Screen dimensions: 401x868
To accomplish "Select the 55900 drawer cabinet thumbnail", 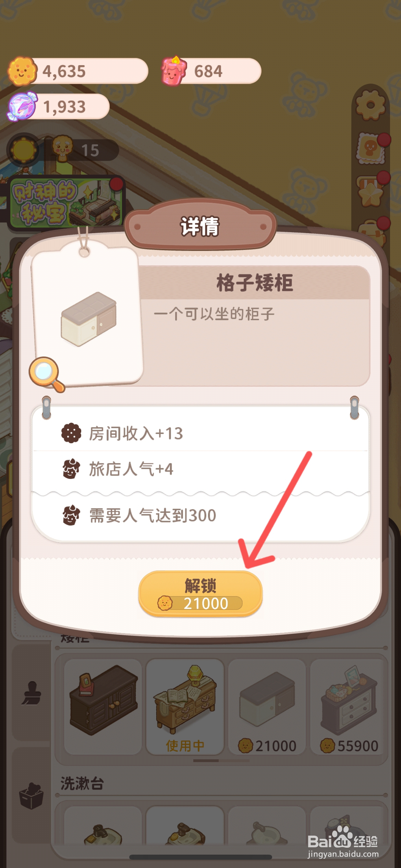I will pyautogui.click(x=349, y=707).
